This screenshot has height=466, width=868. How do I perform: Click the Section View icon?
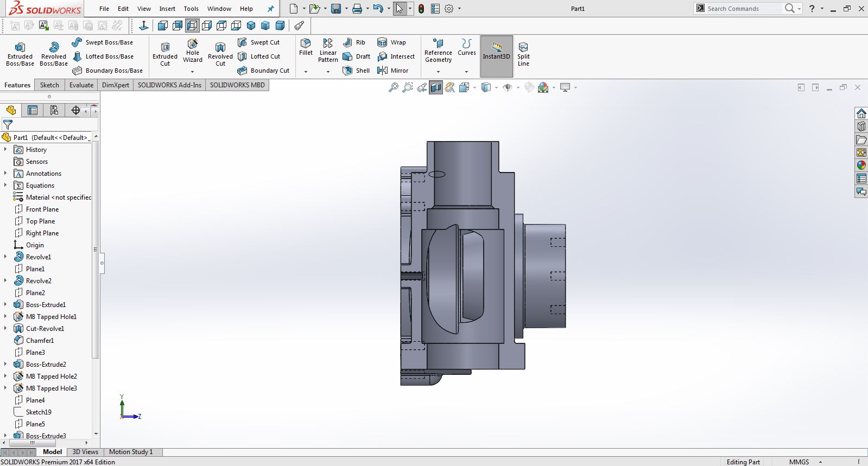click(436, 87)
